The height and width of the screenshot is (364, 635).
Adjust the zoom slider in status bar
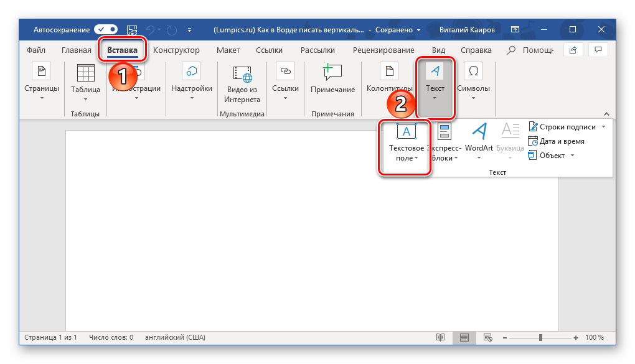540,337
